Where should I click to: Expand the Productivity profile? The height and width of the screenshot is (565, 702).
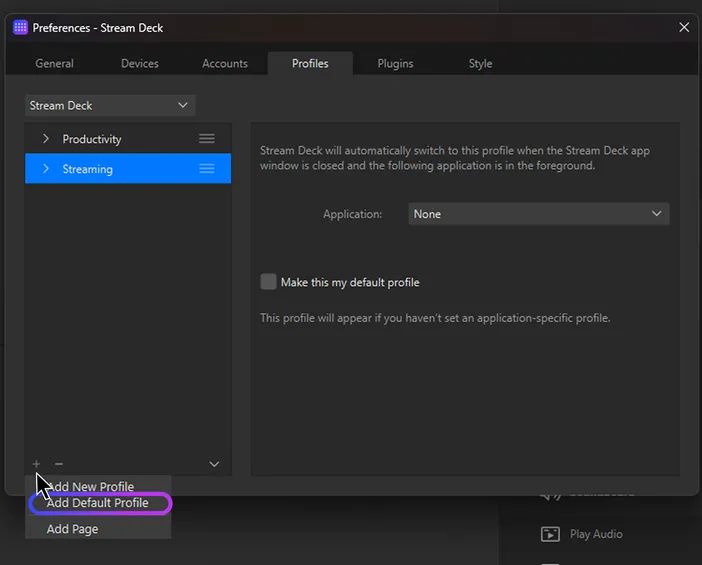click(46, 139)
